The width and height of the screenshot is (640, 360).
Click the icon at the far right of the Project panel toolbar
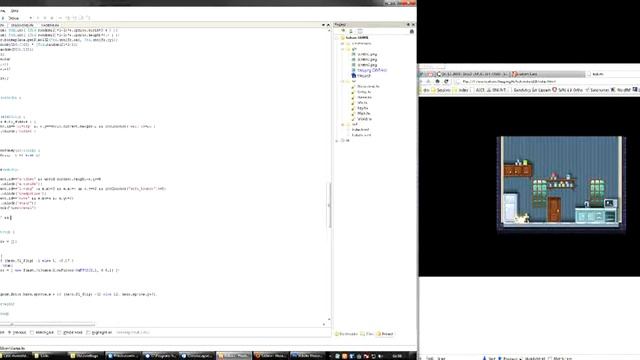411,31
